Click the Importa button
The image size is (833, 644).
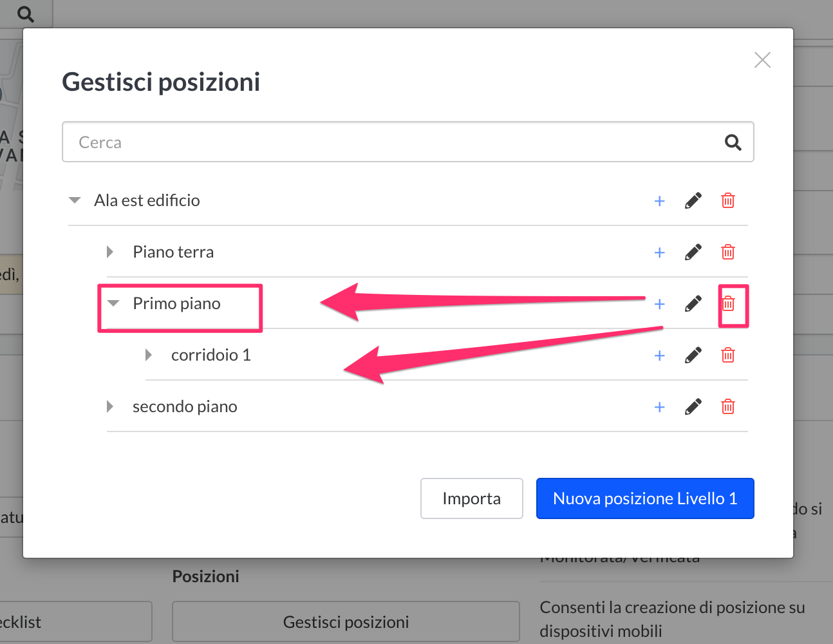471,498
